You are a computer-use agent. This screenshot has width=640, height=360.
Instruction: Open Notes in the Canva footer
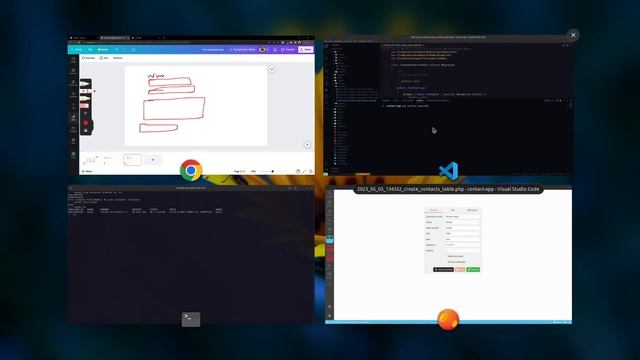click(87, 171)
